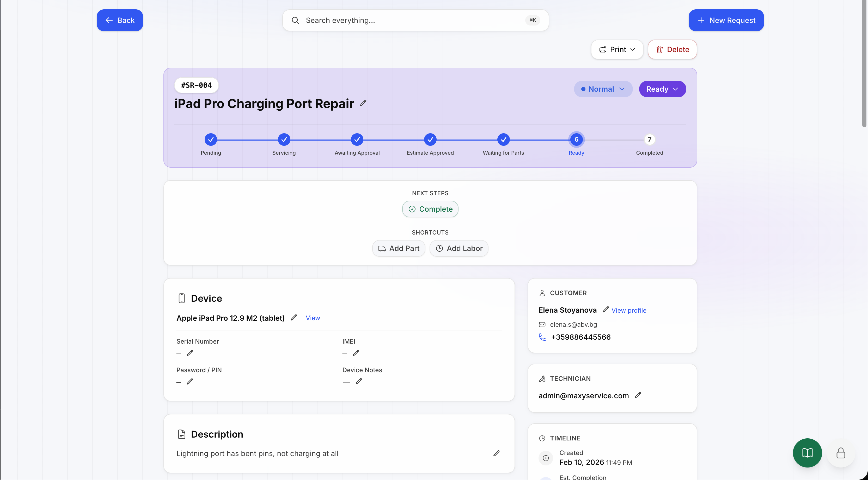Call the customer using the phone icon

(542, 337)
